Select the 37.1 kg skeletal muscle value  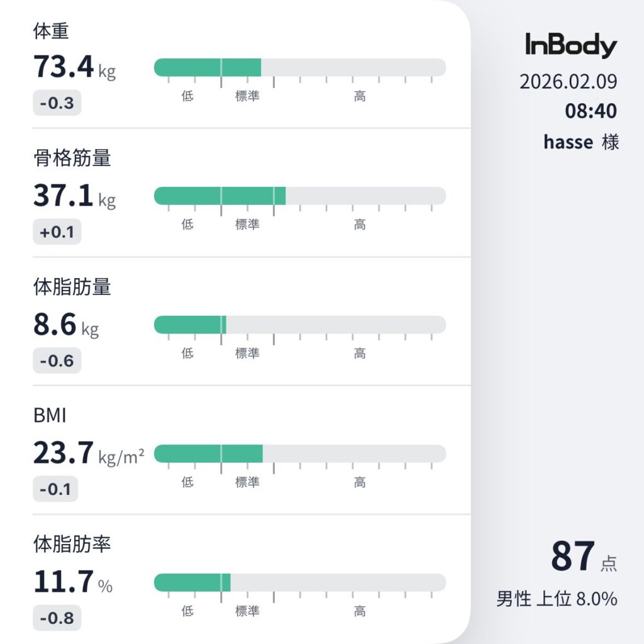click(74, 196)
